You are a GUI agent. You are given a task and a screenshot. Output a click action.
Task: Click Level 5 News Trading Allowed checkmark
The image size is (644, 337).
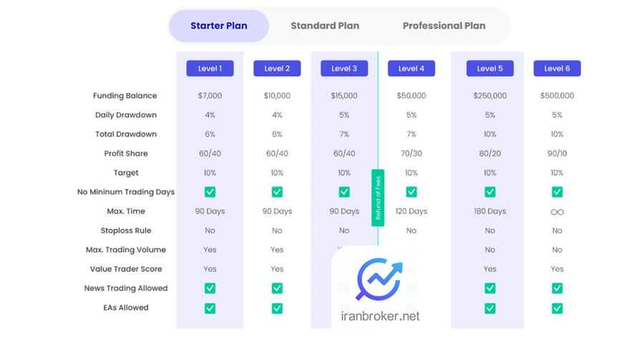[x=490, y=288]
